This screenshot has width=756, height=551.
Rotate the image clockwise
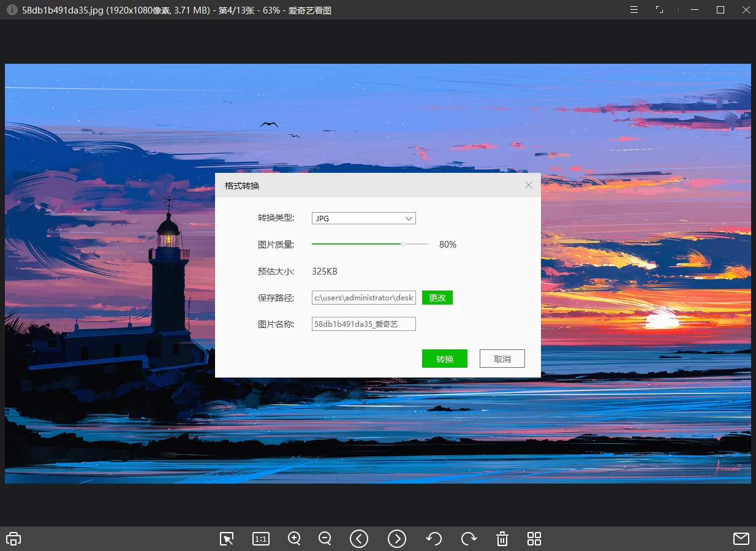(x=469, y=539)
